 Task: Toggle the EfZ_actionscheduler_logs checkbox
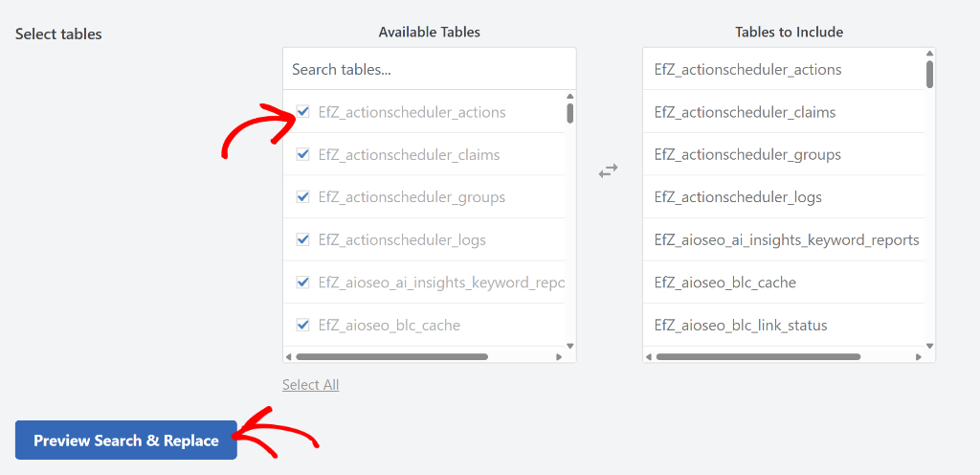pos(303,239)
